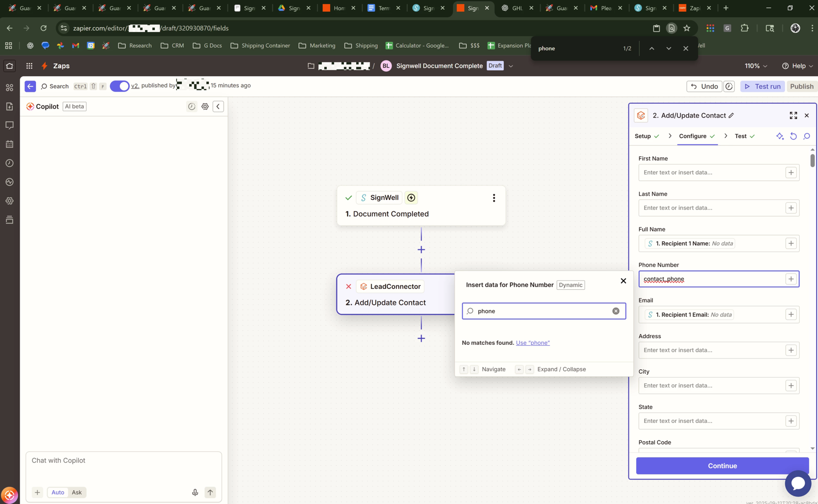
Task: Clear the phone search field text
Action: 616,311
